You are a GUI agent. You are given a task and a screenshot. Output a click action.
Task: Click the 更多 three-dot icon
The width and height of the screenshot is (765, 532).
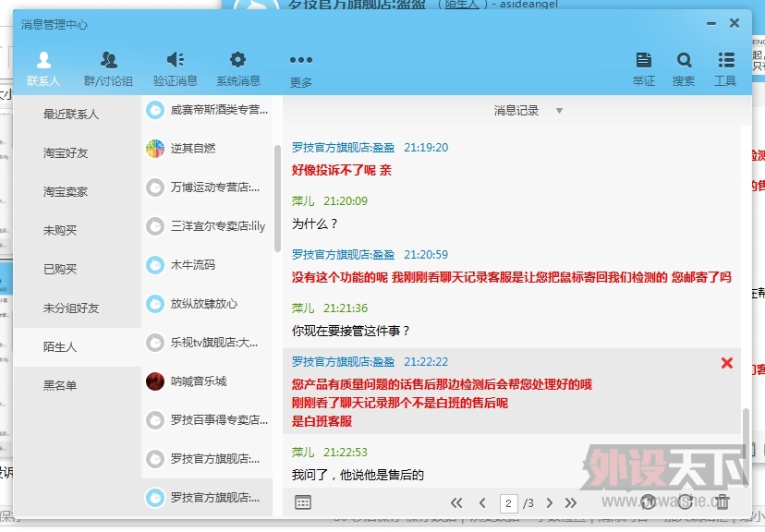[x=301, y=60]
